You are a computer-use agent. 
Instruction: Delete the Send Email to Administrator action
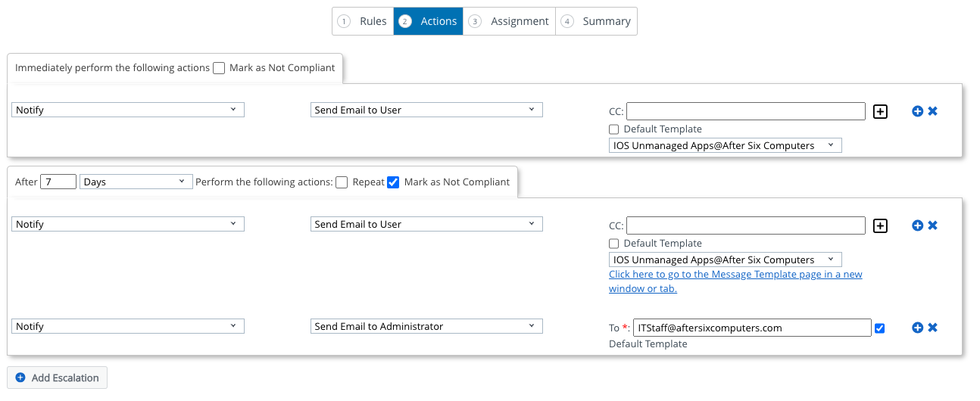click(932, 328)
